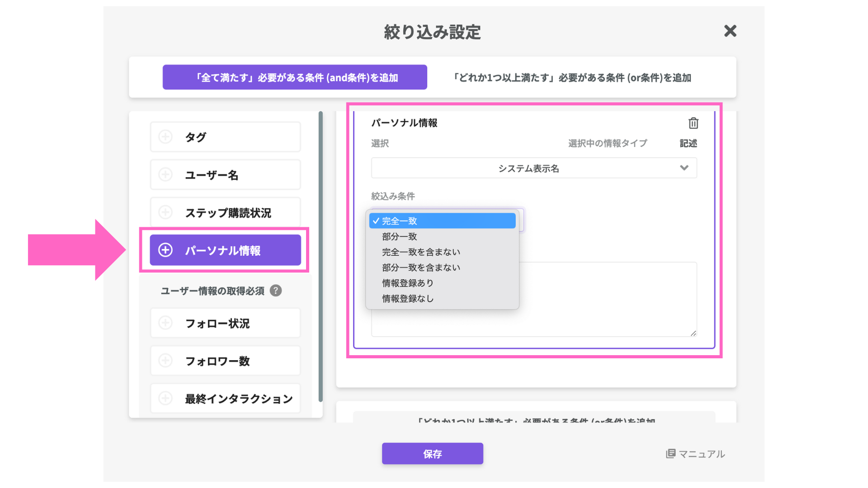
Task: Select 部分一致 from the dropdown list
Action: 400,236
